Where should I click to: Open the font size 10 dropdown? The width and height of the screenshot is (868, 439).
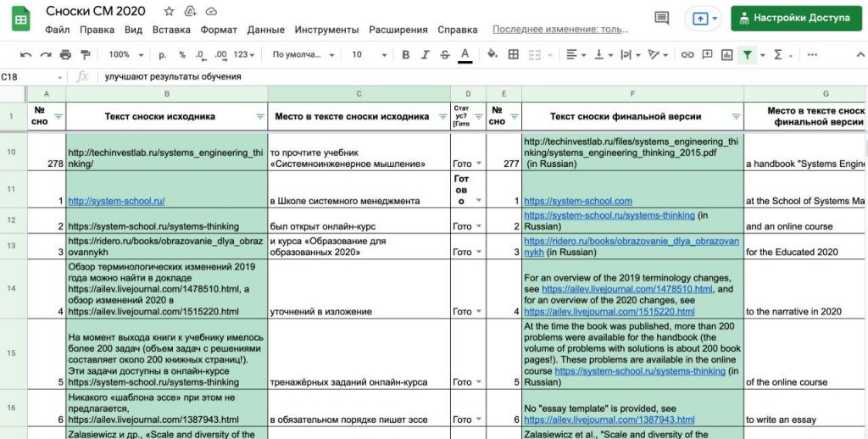coord(370,55)
